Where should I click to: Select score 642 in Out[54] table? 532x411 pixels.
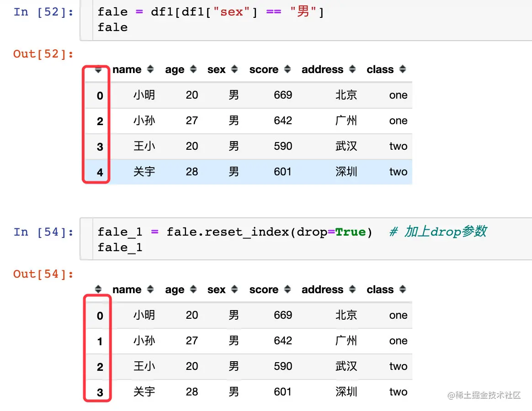point(283,341)
